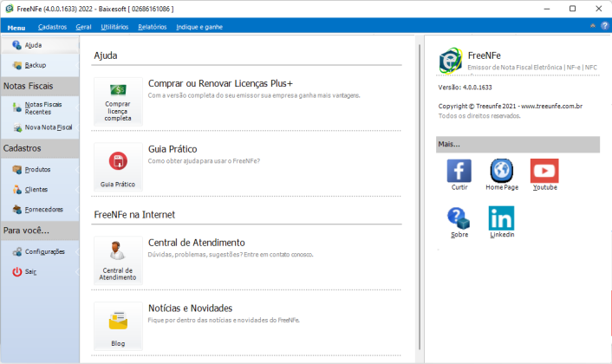The image size is (612, 364).
Task: Click the main content vertical scrollbar
Action: pyautogui.click(x=420, y=197)
